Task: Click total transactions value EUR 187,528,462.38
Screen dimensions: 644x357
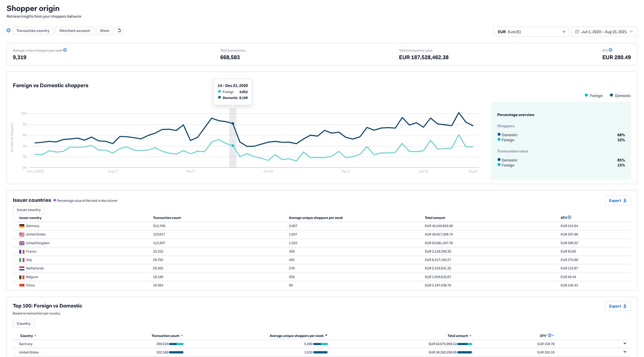Action: 424,57
